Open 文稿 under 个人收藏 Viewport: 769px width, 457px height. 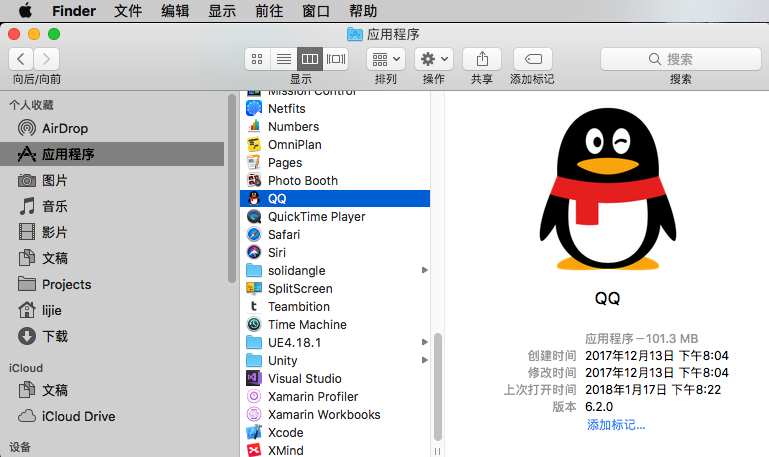112,258
